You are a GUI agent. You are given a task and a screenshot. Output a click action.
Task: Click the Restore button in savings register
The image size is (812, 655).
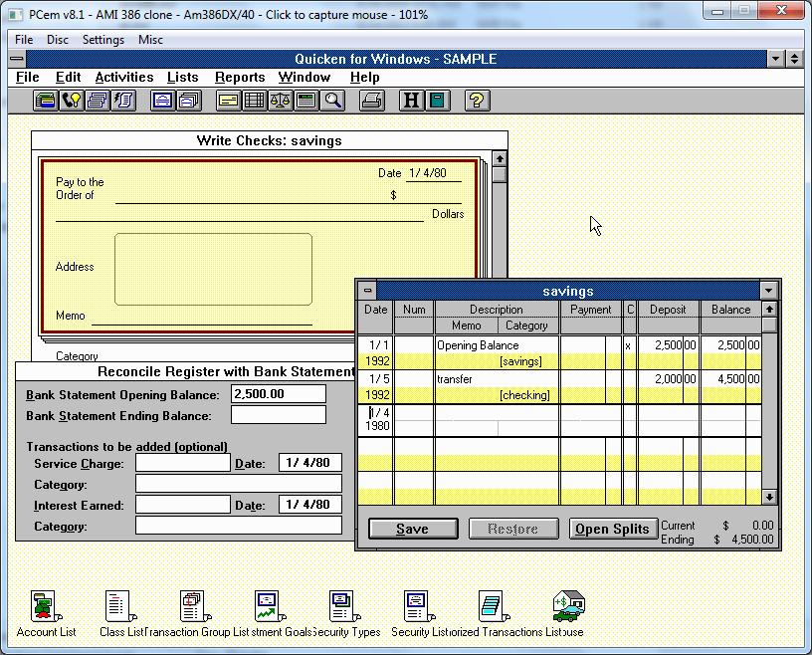coord(512,529)
